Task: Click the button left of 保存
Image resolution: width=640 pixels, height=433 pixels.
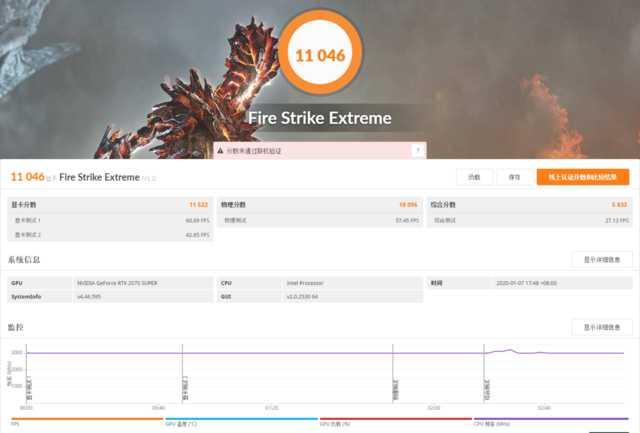Action: [x=473, y=177]
